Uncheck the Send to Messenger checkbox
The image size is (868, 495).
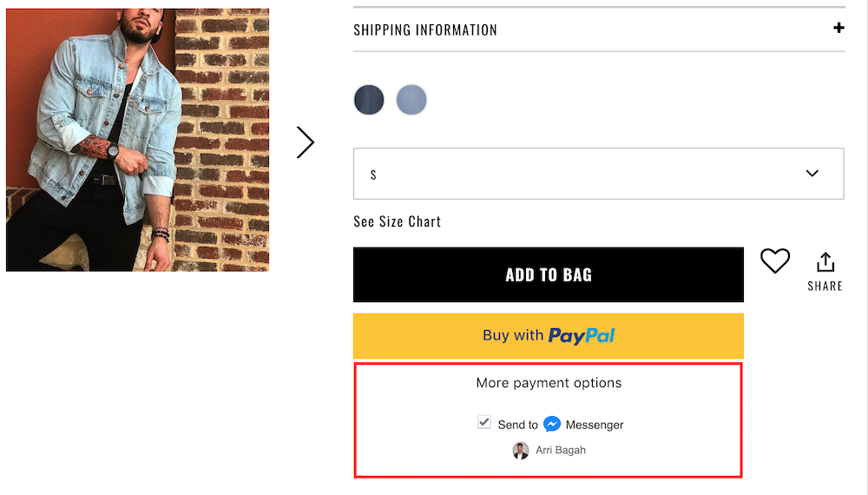(484, 422)
